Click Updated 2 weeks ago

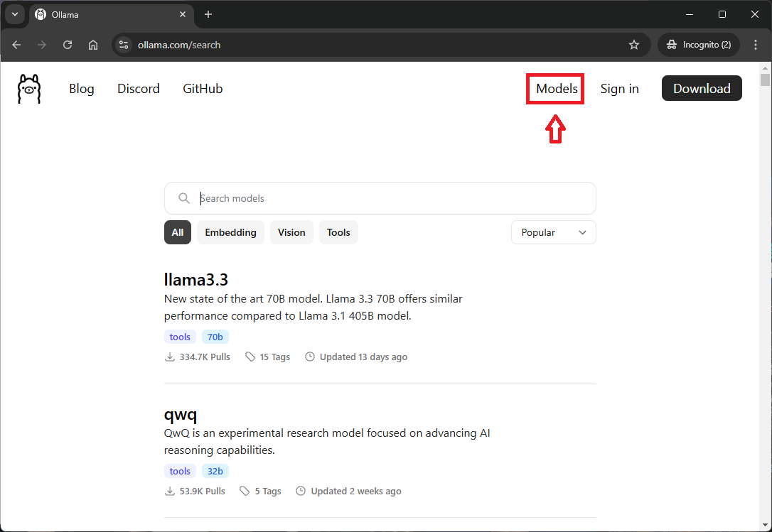(356, 491)
